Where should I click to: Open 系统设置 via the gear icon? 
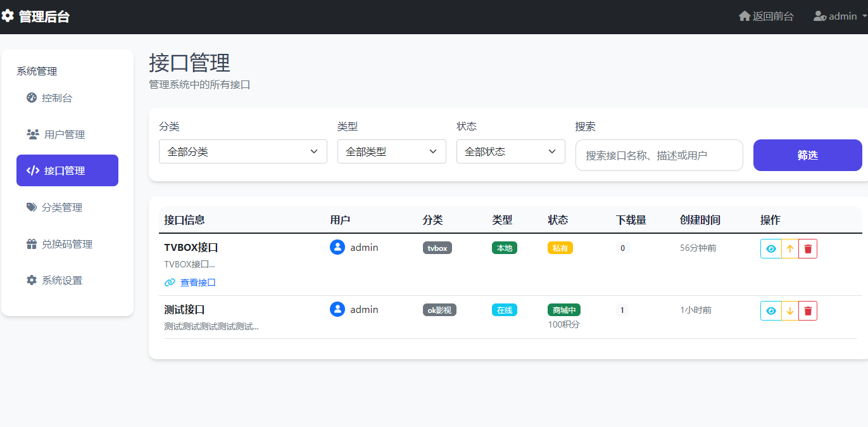point(32,279)
